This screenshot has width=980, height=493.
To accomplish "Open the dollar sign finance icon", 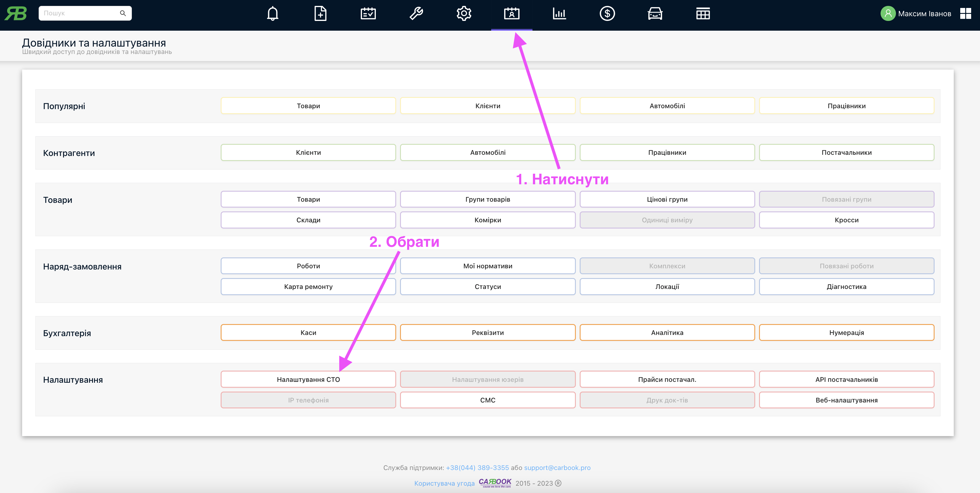I will pos(607,14).
